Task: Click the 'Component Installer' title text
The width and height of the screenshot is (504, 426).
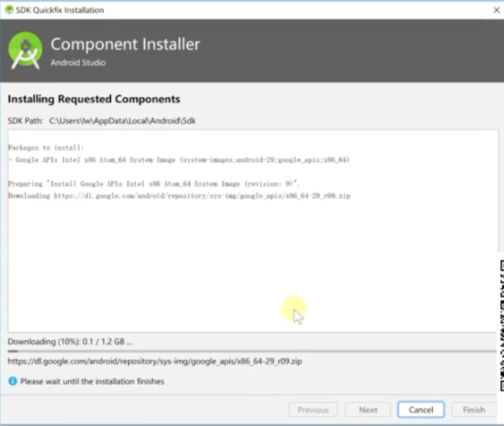Action: [x=125, y=44]
